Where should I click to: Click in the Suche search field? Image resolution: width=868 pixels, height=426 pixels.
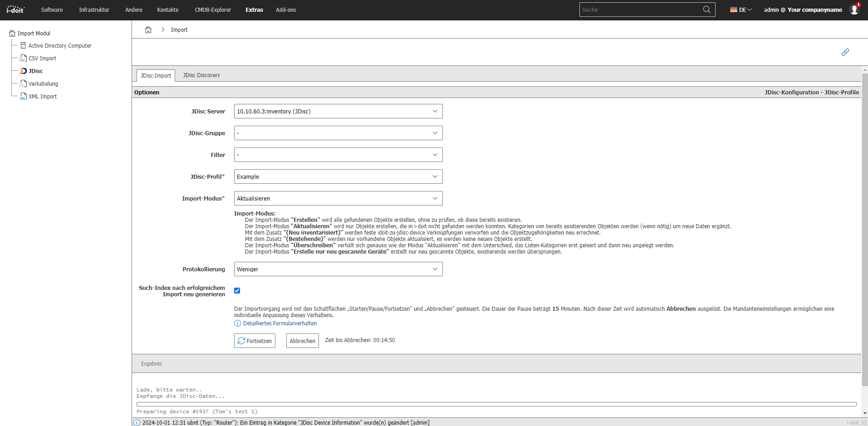pos(640,10)
